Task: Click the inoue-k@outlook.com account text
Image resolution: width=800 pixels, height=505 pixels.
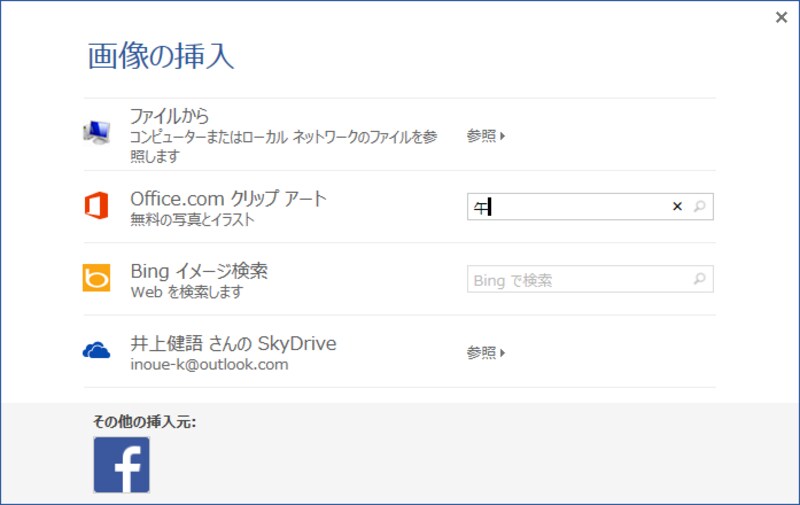Action: (x=209, y=365)
